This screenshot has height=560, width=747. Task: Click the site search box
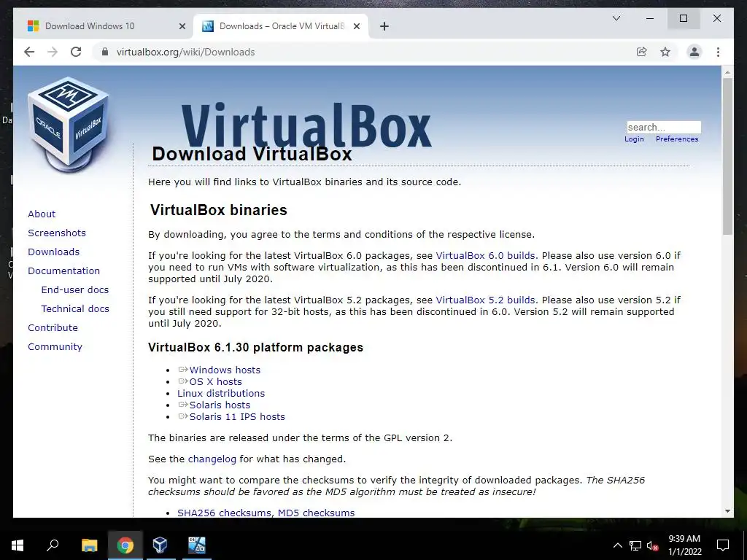click(664, 127)
